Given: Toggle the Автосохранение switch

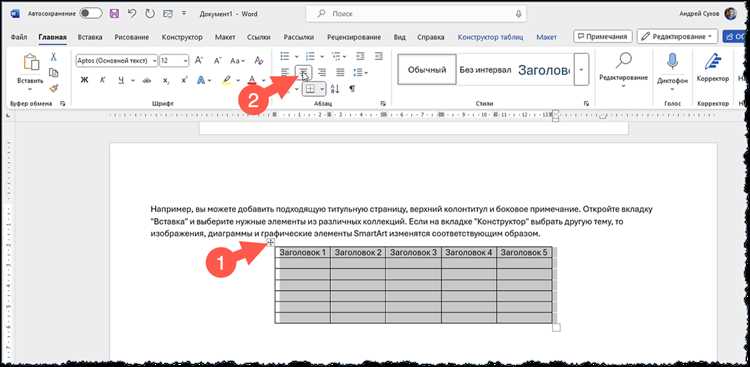Looking at the screenshot, I should coord(91,13).
